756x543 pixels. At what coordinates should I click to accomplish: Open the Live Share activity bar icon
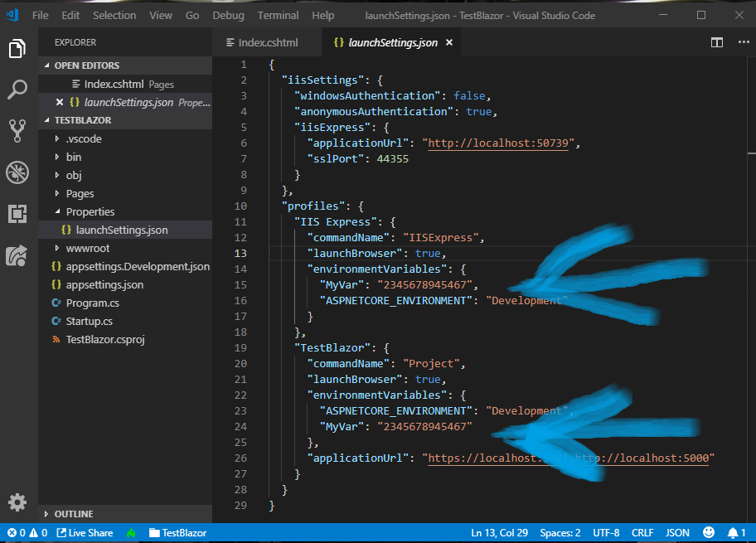(17, 255)
